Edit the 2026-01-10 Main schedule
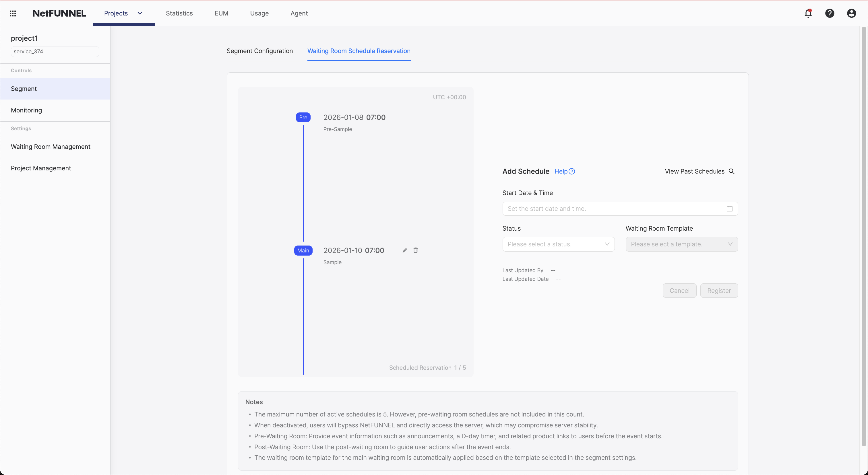 tap(405, 250)
